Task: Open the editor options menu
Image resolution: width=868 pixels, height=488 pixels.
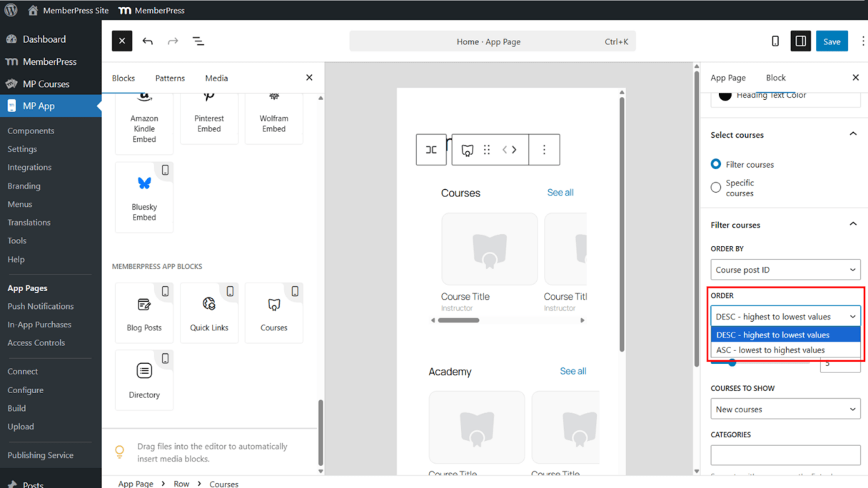Action: (x=862, y=41)
